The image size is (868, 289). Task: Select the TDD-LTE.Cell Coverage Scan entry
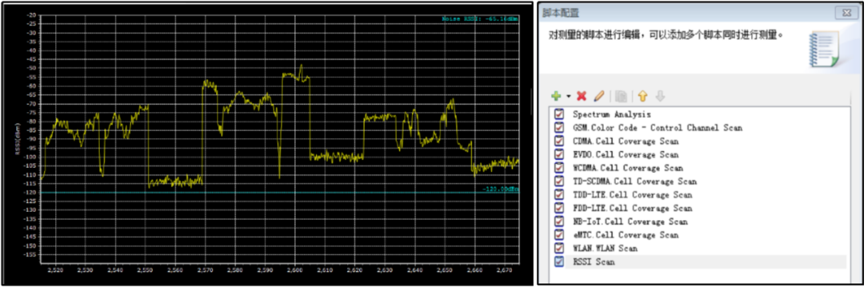(633, 195)
